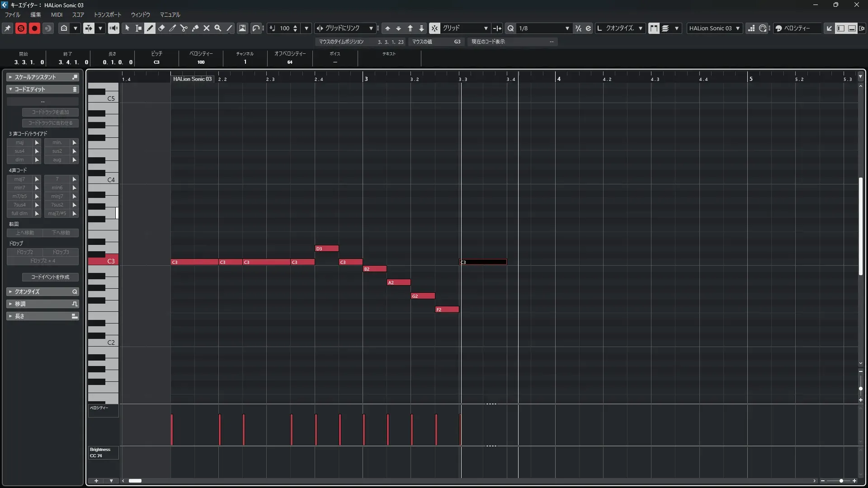
Task: Adjust the horizontal zoom slider at bottom right
Action: click(x=841, y=481)
